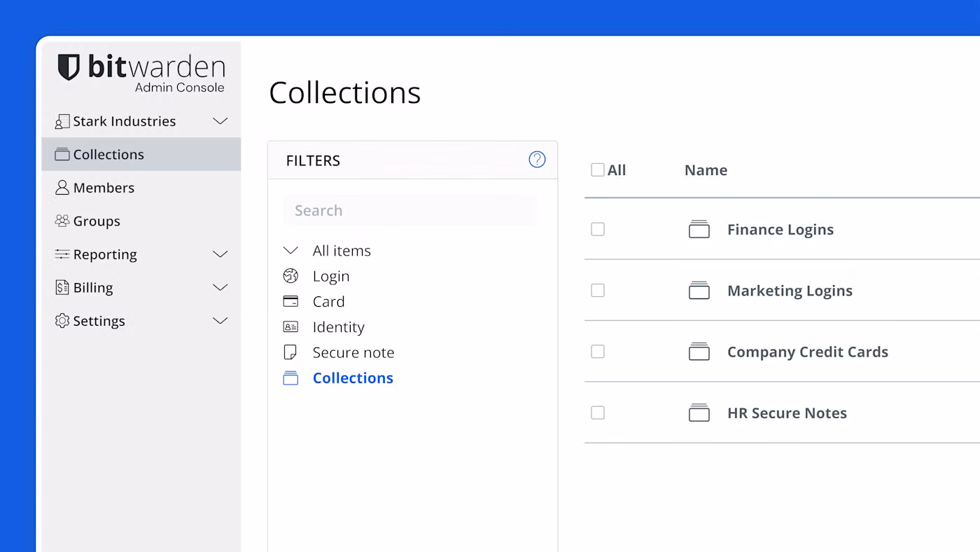Image resolution: width=980 pixels, height=552 pixels.
Task: Open the Members page
Action: (104, 188)
